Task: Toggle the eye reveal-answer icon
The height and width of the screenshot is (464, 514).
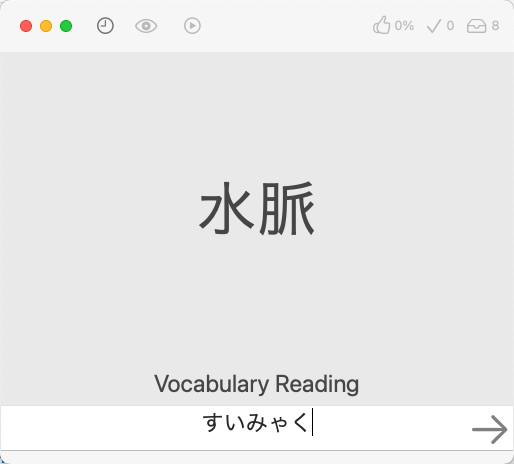Action: click(x=146, y=26)
